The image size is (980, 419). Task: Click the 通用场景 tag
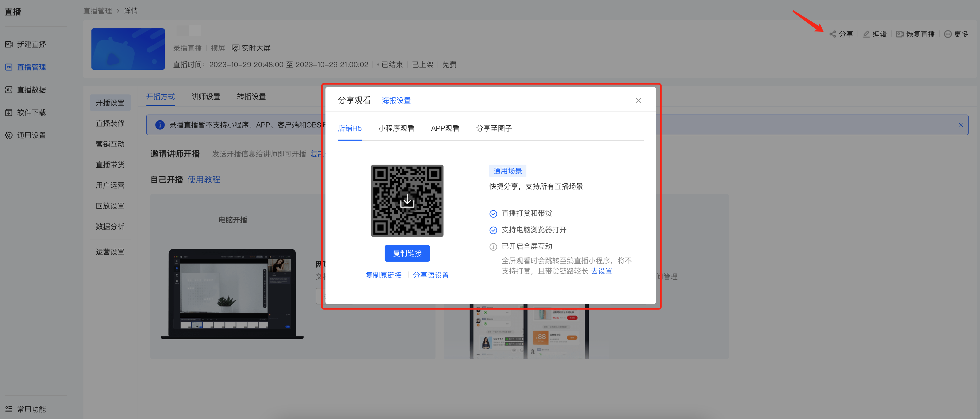[x=508, y=171]
